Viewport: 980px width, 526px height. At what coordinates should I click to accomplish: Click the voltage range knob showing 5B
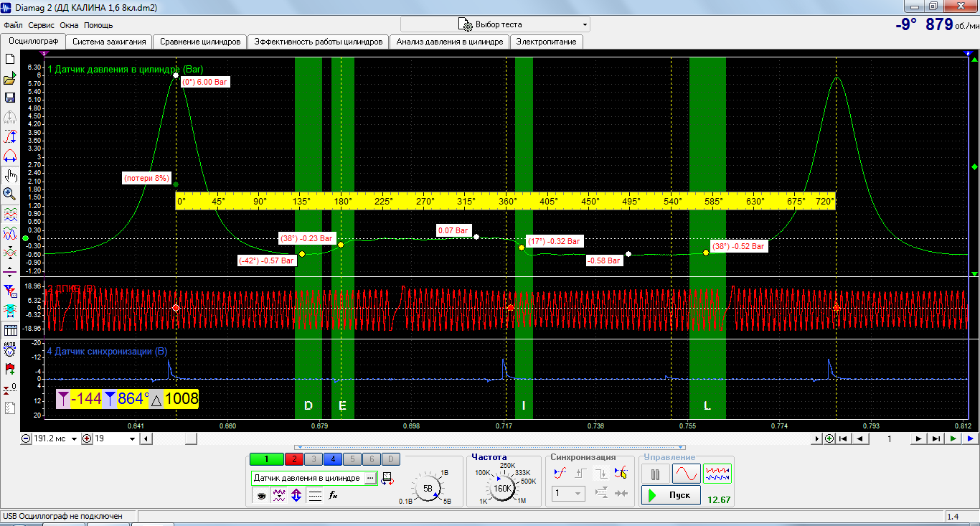pos(428,488)
